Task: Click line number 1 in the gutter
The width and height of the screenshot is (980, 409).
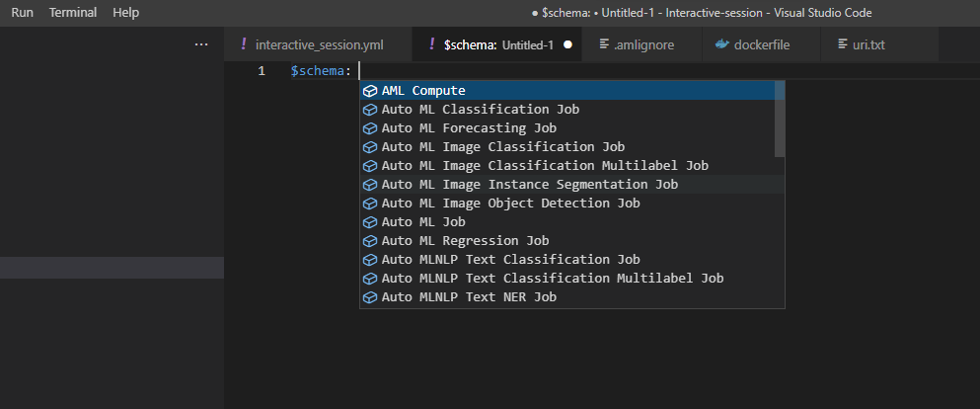Action: [x=262, y=71]
